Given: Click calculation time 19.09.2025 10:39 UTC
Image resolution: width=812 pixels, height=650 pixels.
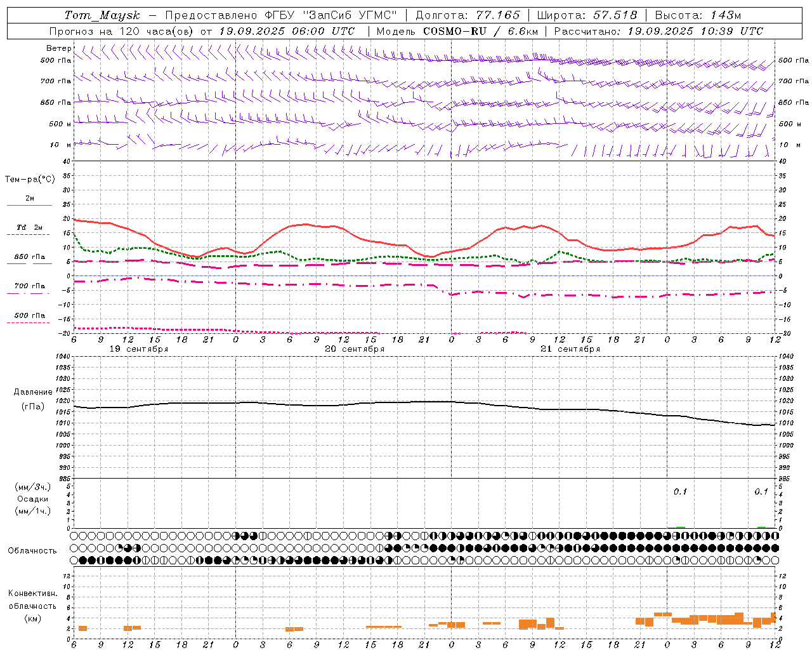Looking at the screenshot, I should [x=695, y=31].
